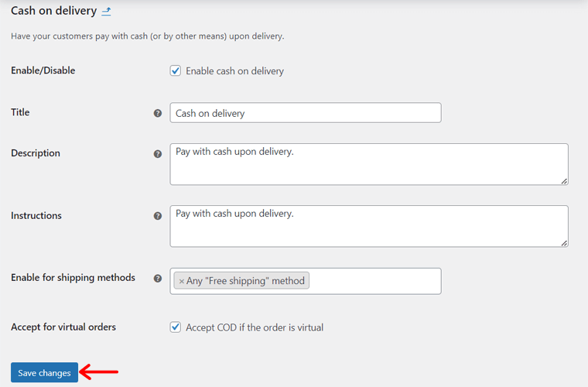Click the Instructions textarea resize handle
Image resolution: width=588 pixels, height=387 pixels.
click(x=564, y=243)
